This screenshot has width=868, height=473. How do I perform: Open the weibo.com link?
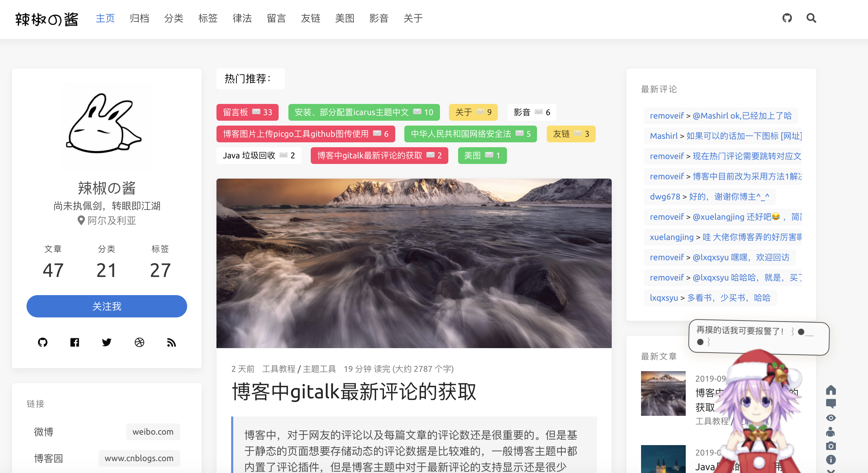click(x=153, y=432)
